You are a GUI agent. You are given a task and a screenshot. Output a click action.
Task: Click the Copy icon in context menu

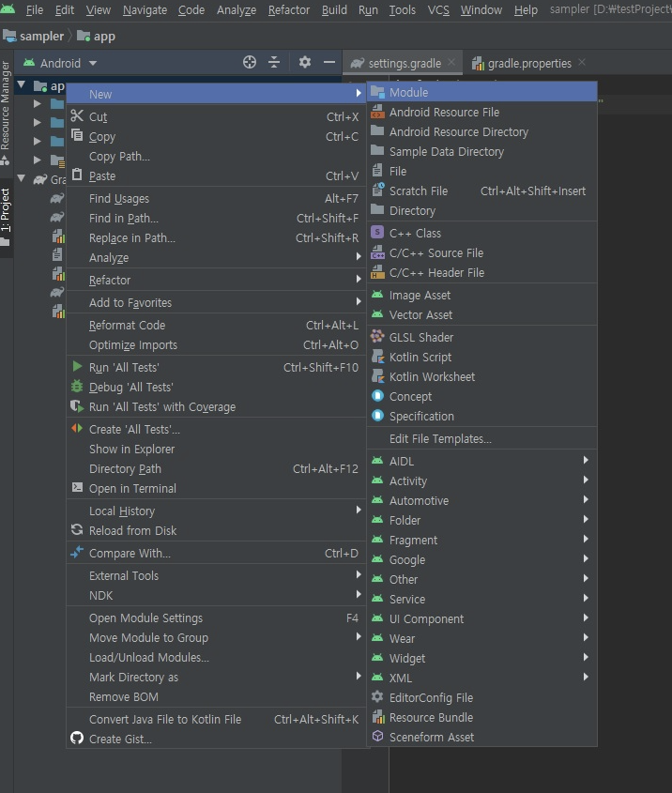77,135
